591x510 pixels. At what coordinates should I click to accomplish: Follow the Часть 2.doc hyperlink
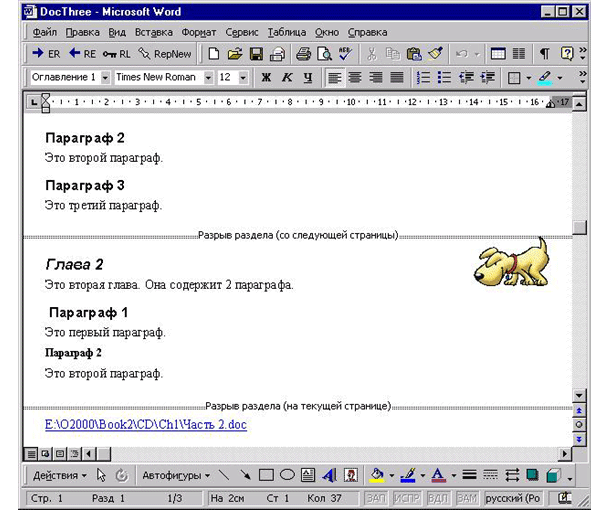click(146, 425)
